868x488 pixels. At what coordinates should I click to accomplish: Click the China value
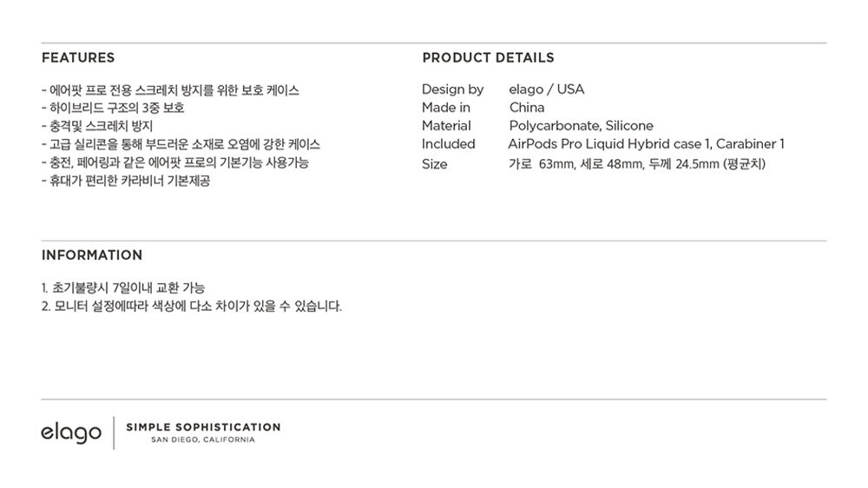pyautogui.click(x=527, y=108)
